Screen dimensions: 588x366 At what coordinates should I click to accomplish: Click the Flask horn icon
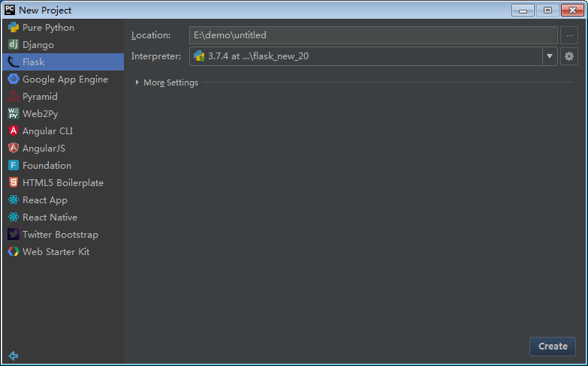[x=14, y=61]
